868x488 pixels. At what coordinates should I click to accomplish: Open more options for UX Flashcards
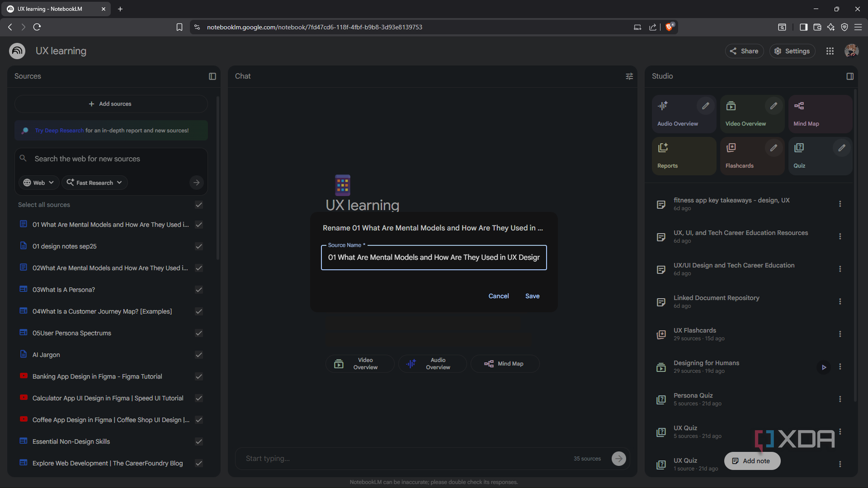840,334
